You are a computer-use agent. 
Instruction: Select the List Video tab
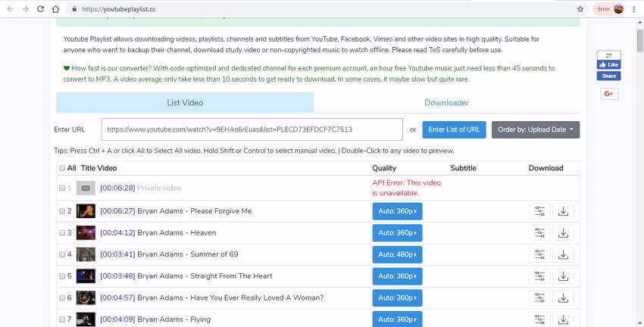[185, 103]
